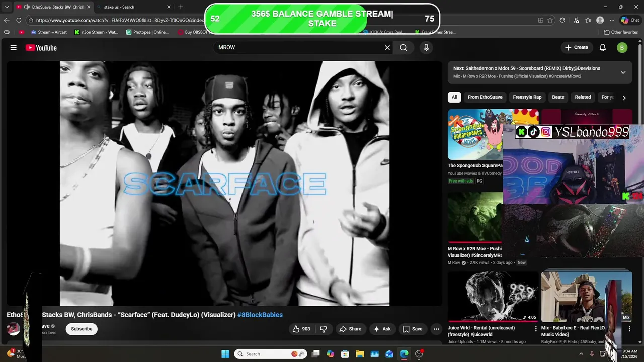Open the Photopea Online bookmark
This screenshot has height=362, width=644.
147,32
